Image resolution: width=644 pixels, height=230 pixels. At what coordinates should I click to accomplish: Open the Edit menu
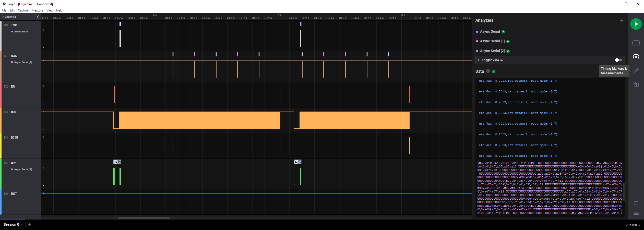tap(12, 10)
